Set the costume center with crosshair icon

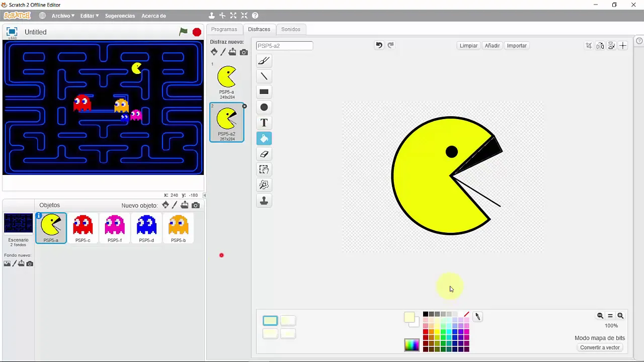(623, 46)
